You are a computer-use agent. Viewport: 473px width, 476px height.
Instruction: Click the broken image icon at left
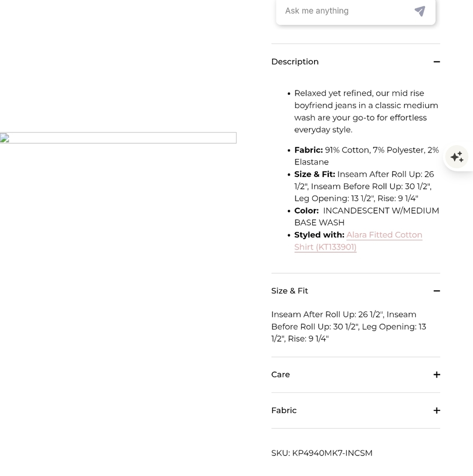coord(4,138)
